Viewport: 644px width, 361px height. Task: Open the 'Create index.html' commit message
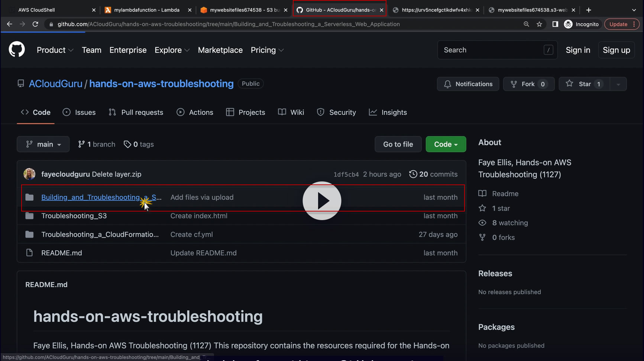[199, 216]
